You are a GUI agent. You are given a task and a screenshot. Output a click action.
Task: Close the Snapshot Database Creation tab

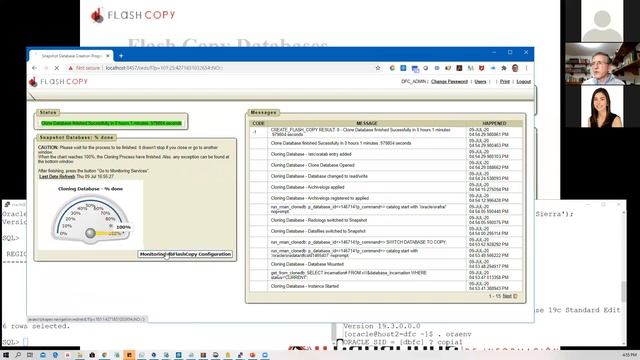[x=108, y=56]
